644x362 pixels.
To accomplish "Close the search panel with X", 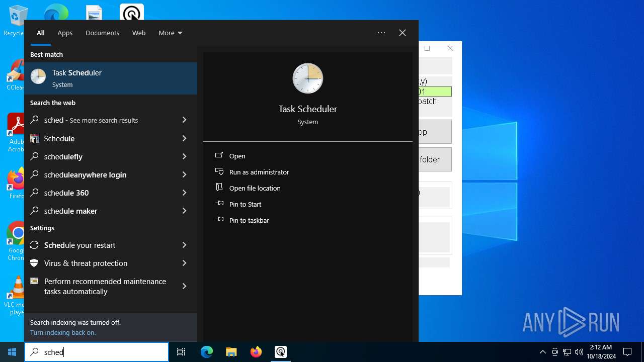I will tap(403, 33).
